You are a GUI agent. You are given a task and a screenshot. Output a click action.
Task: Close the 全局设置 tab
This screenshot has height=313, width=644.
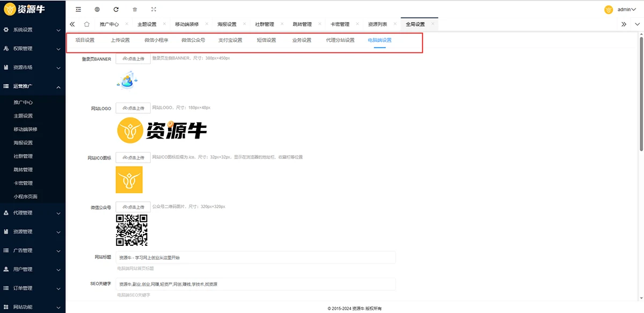point(433,24)
